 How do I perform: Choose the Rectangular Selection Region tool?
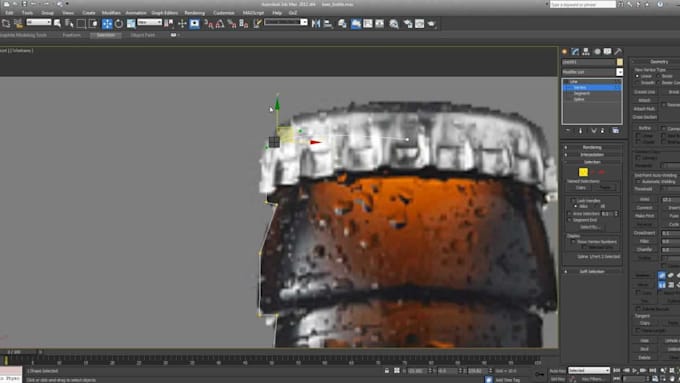pos(82,23)
